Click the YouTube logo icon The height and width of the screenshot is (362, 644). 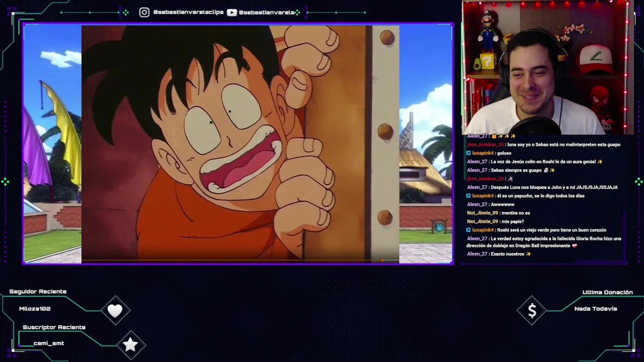pos(232,13)
